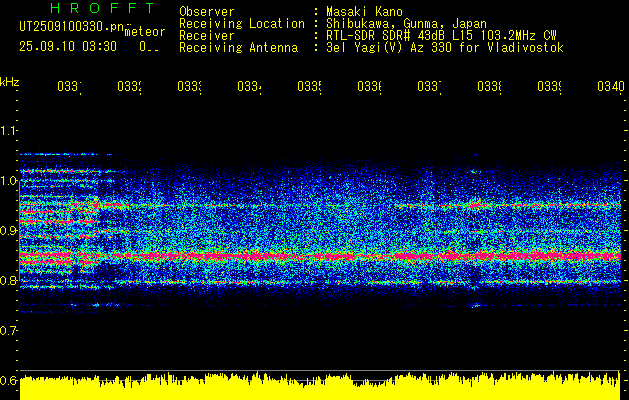Click the 1.0 frequency axis label
This screenshot has width=629, height=400.
pyautogui.click(x=8, y=181)
